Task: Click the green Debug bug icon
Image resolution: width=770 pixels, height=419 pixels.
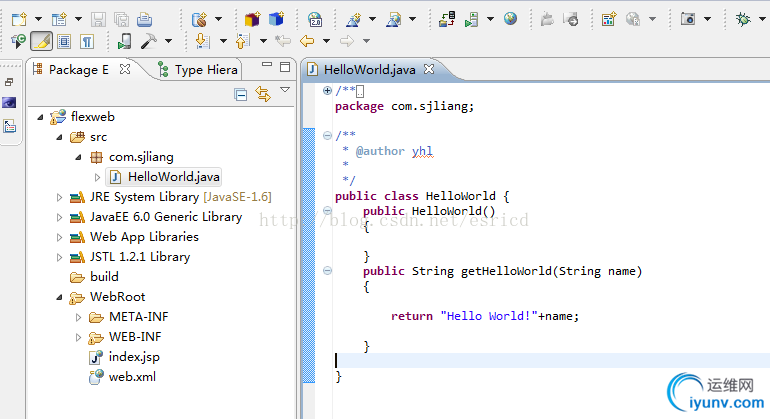Action: click(x=743, y=19)
